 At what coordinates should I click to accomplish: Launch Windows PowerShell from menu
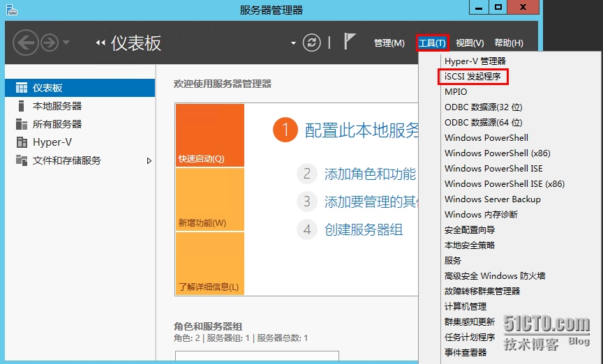coord(486,137)
